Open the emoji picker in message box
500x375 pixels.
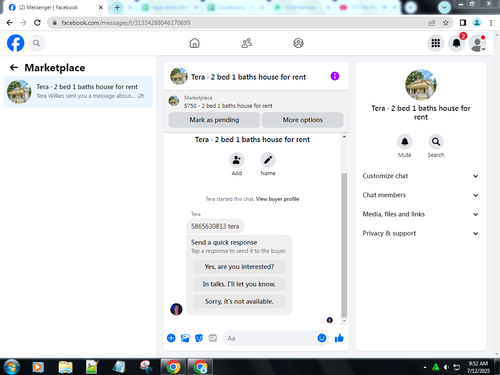(322, 338)
